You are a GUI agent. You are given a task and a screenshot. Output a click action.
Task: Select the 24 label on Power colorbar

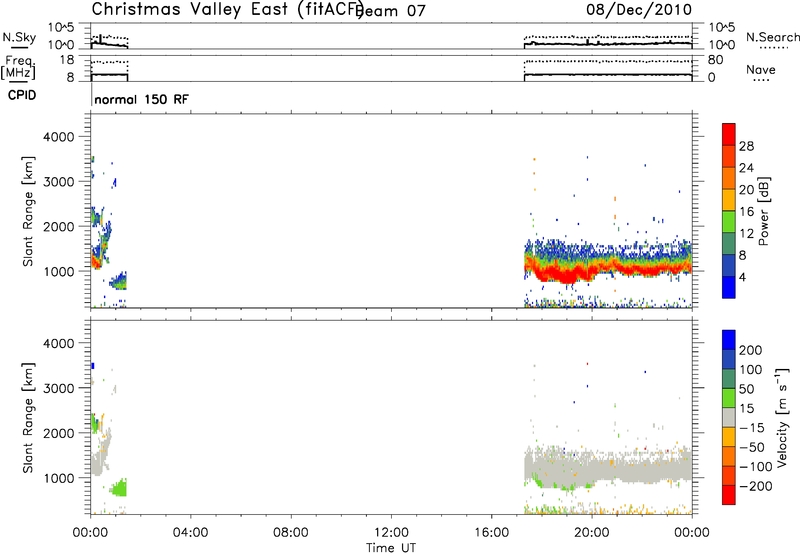746,168
